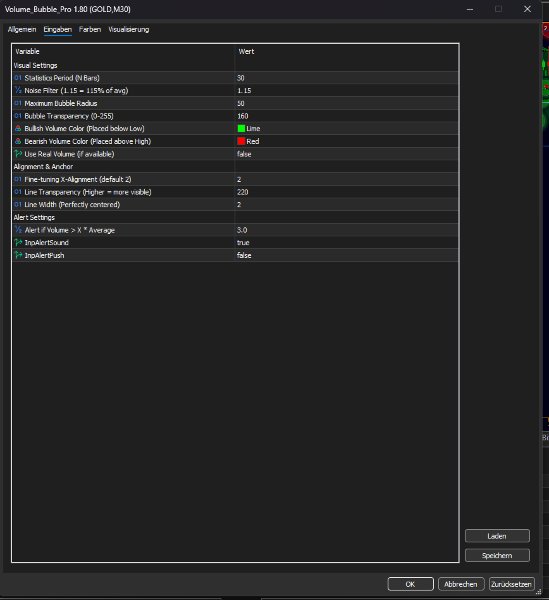Click the Speichern button
The height and width of the screenshot is (600, 549).
pos(497,555)
